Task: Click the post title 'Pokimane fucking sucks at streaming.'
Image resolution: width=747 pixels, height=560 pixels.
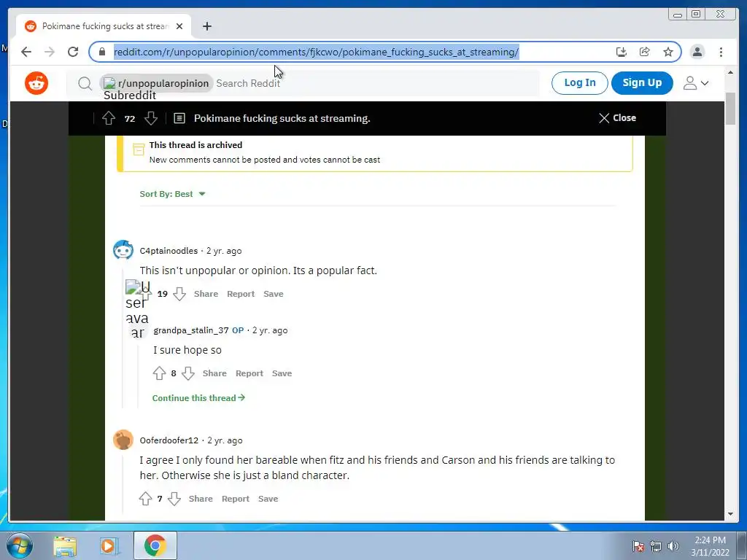Action: 282,118
